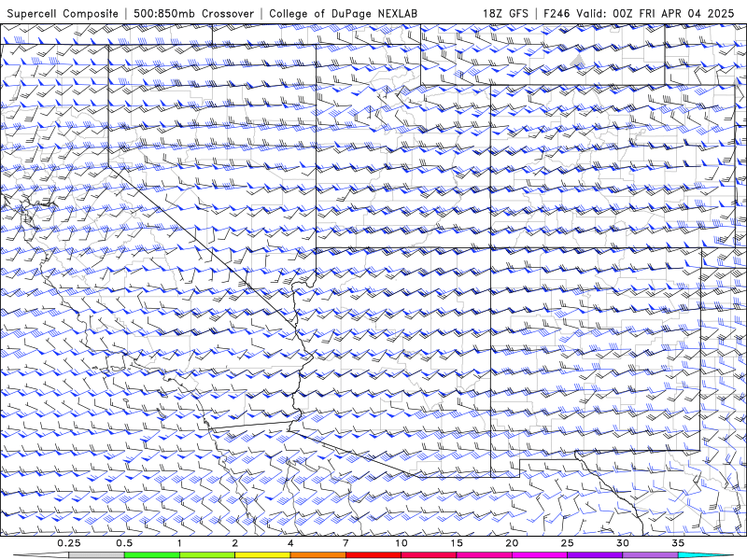Click the legend value 25
Image resolution: width=747 pixels, height=560 pixels.
(x=568, y=543)
